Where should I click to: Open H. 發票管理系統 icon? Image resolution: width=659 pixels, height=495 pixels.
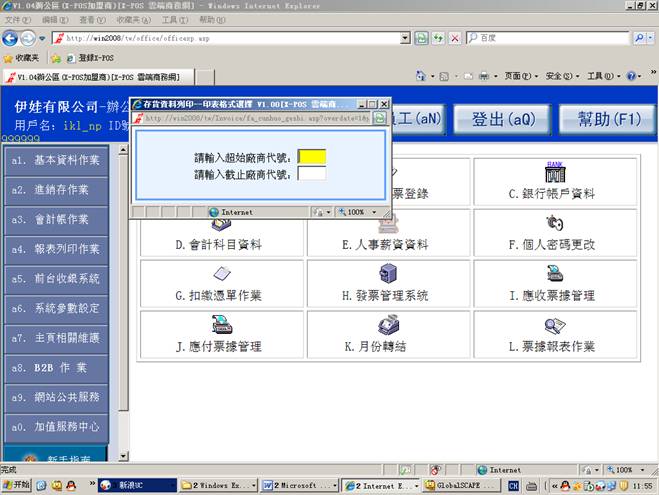[386, 274]
